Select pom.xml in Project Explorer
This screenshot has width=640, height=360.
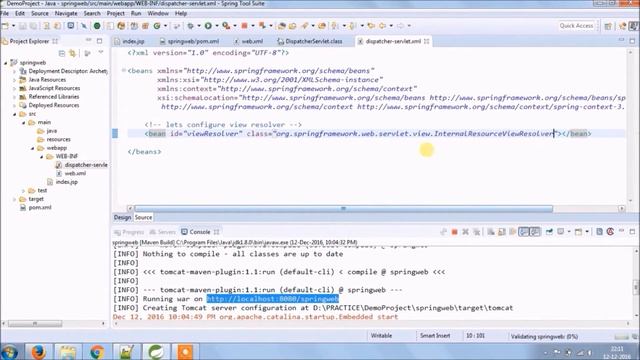36,208
